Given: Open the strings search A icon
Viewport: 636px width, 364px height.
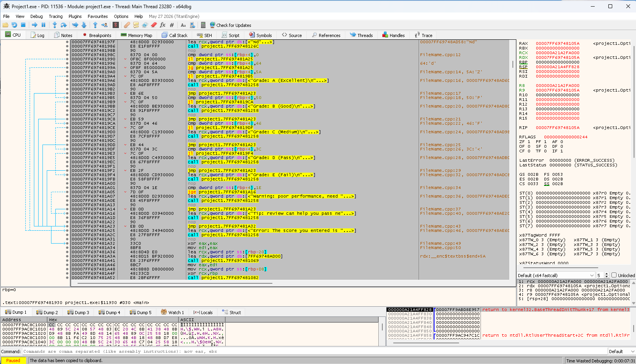Looking at the screenshot, I should [183, 25].
